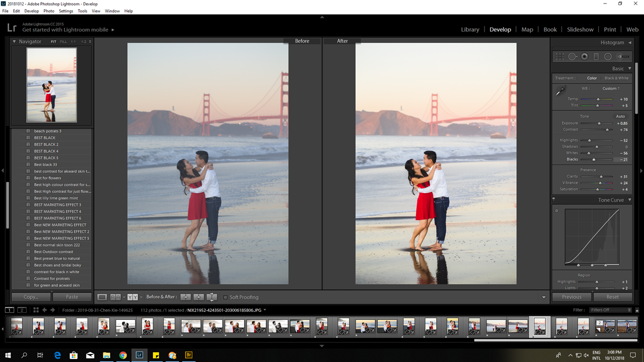Viewport: 644px width, 362px height.
Task: Toggle Before/After Y Y view button
Action: (132, 297)
